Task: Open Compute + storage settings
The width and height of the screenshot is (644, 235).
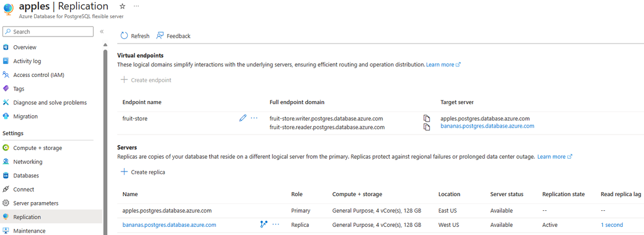Action: [x=38, y=148]
